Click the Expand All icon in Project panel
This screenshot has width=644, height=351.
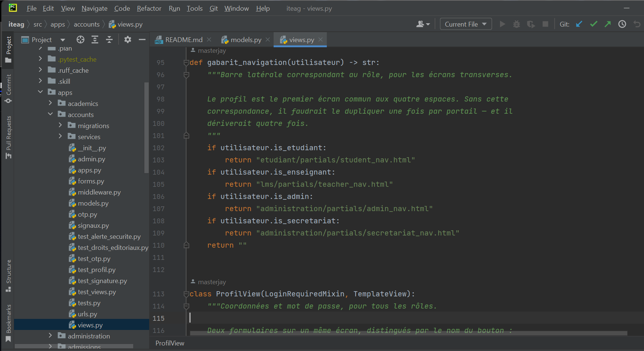click(x=95, y=39)
